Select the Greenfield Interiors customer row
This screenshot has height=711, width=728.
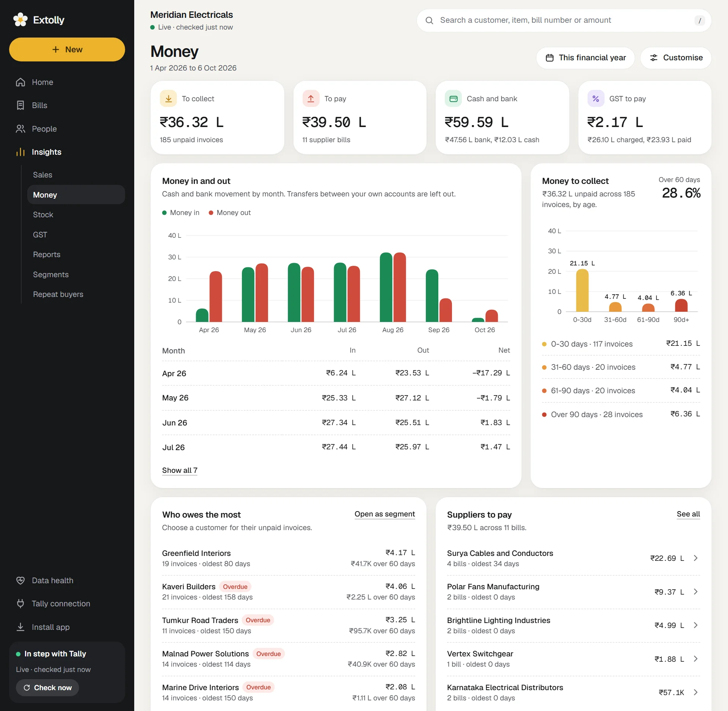(289, 558)
